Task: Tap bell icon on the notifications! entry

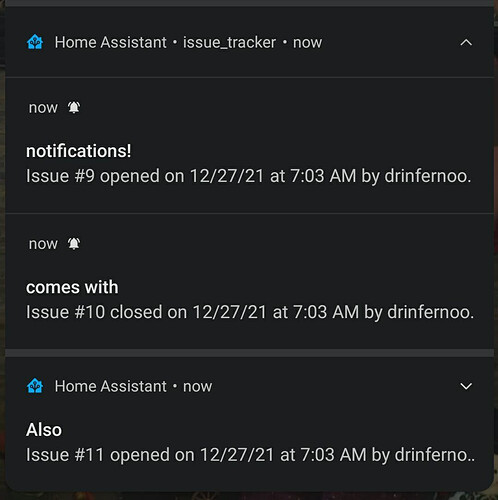Action: (x=74, y=107)
